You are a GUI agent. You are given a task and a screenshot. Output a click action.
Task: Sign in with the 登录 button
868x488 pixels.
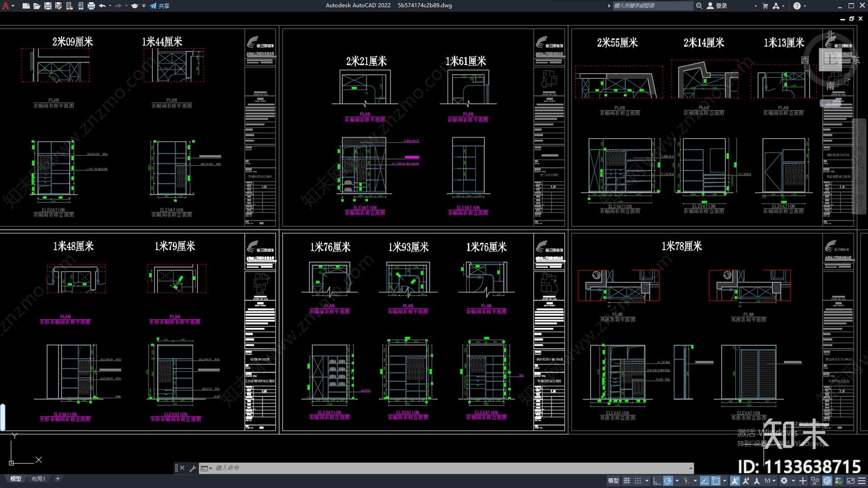pyautogui.click(x=717, y=6)
